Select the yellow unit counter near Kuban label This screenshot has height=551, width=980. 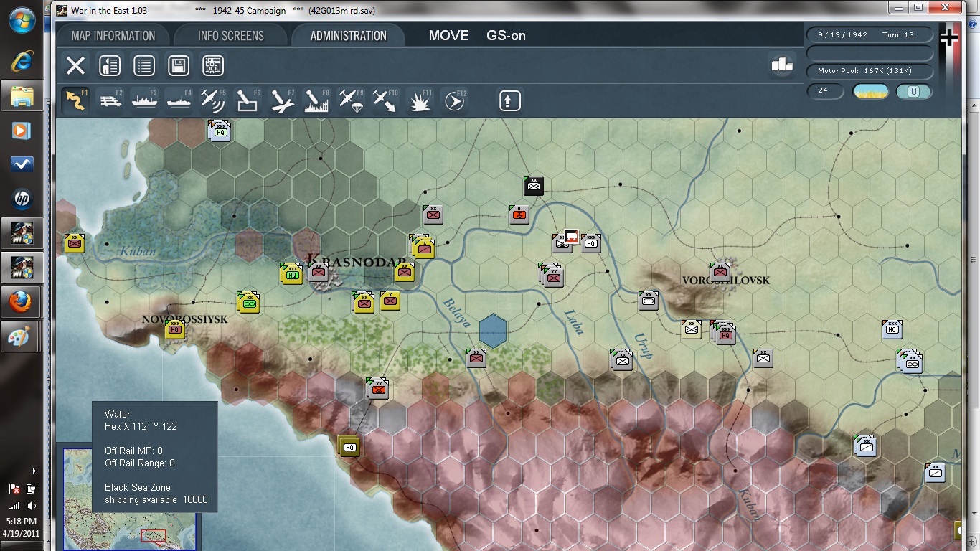click(75, 242)
